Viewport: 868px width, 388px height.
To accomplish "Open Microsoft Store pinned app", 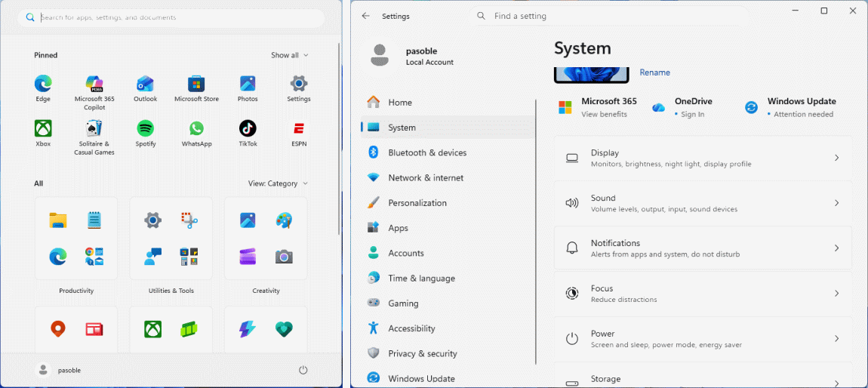I will point(196,88).
